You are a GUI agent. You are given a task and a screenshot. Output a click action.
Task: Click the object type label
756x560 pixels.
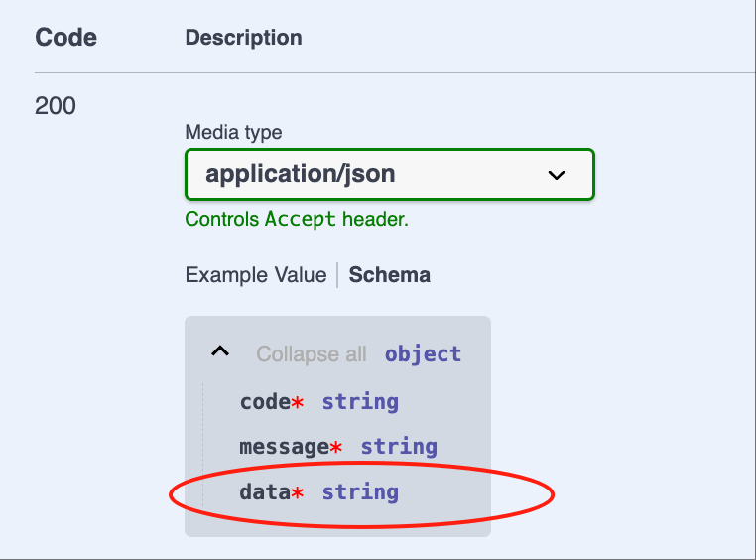point(423,354)
